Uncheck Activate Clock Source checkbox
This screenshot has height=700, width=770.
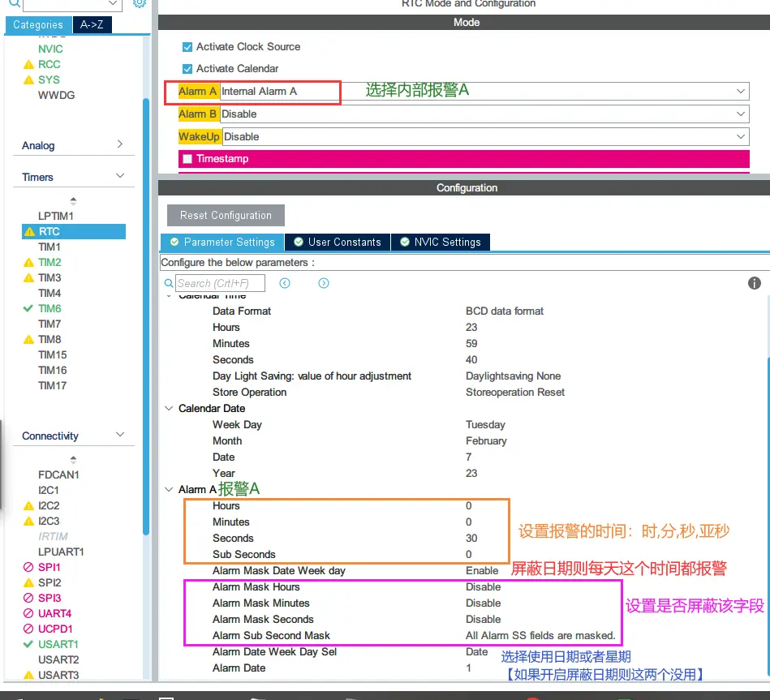[187, 47]
